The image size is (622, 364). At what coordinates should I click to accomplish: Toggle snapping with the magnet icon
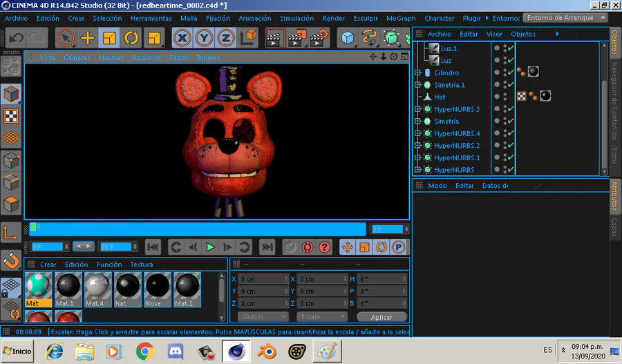click(11, 260)
